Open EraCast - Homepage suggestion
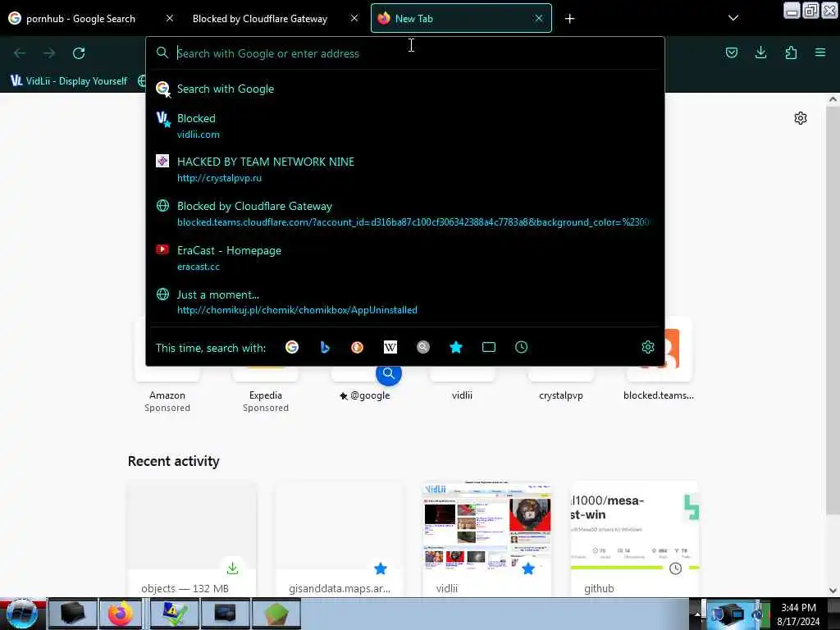Screen dimensions: 840x630 click(405, 258)
